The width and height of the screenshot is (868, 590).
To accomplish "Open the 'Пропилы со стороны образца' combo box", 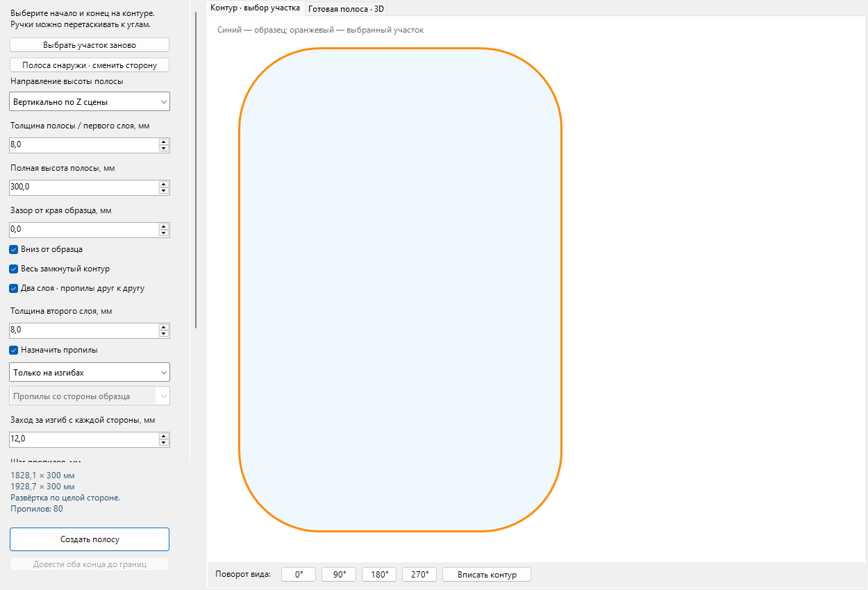I will tap(90, 396).
